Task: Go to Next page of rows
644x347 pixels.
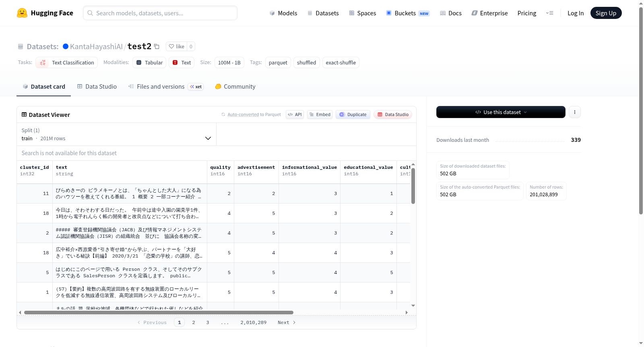Action: pyautogui.click(x=287, y=322)
